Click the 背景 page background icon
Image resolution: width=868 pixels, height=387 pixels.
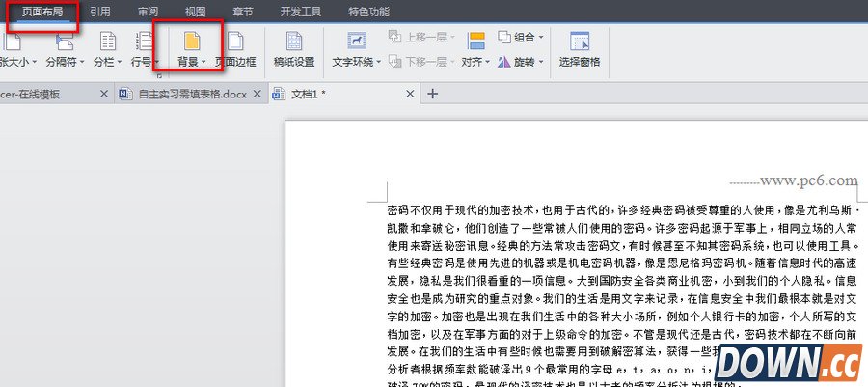click(192, 41)
